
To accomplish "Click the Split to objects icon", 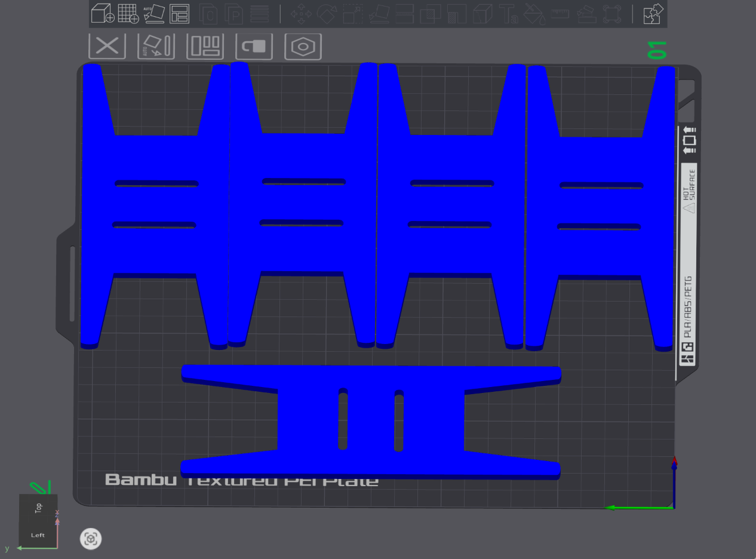I will click(x=208, y=13).
